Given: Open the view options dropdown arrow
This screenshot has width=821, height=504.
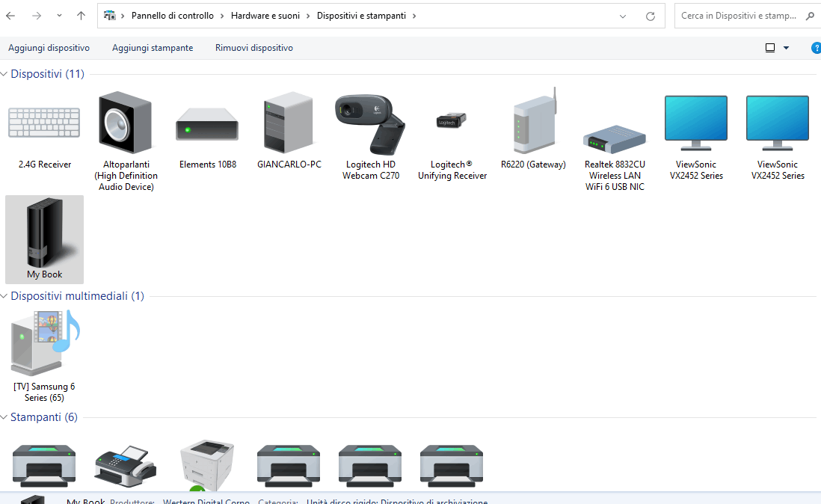Looking at the screenshot, I should pos(786,48).
